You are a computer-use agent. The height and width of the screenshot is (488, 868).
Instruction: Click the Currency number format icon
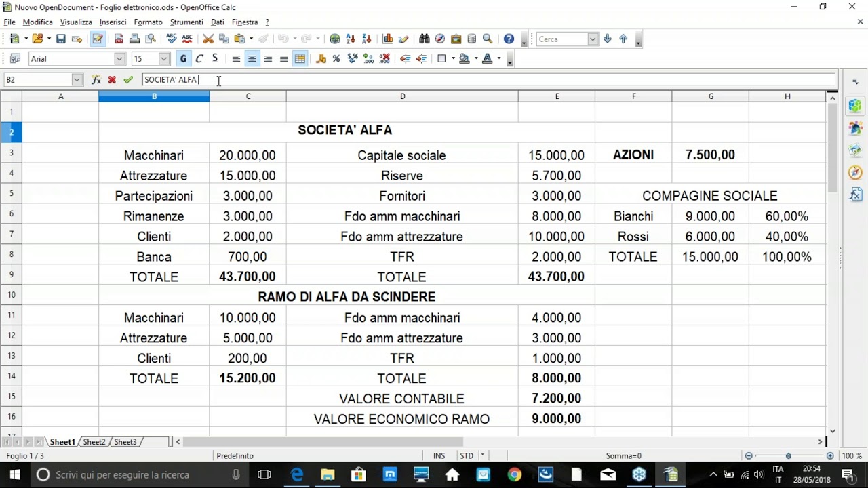321,59
